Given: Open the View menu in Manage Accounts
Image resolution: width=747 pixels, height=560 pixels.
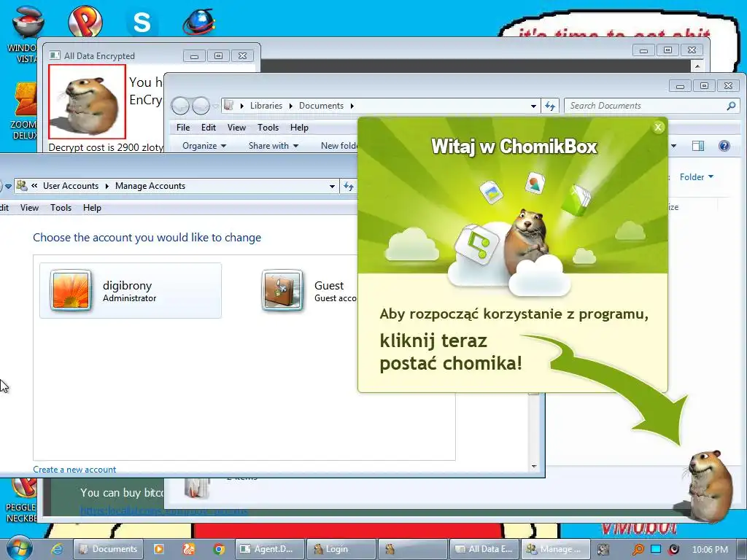Looking at the screenshot, I should click(29, 208).
